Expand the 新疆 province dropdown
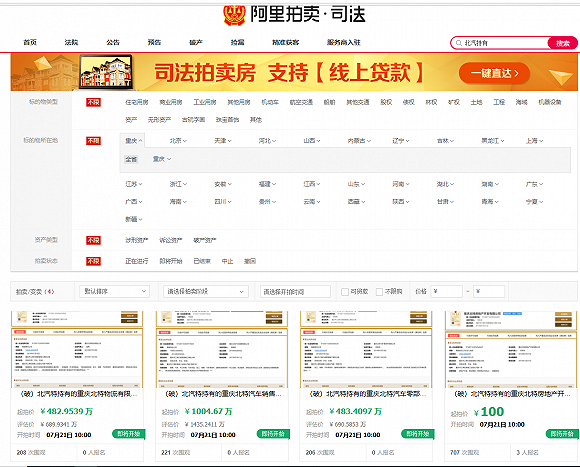This screenshot has width=580, height=467. click(134, 219)
